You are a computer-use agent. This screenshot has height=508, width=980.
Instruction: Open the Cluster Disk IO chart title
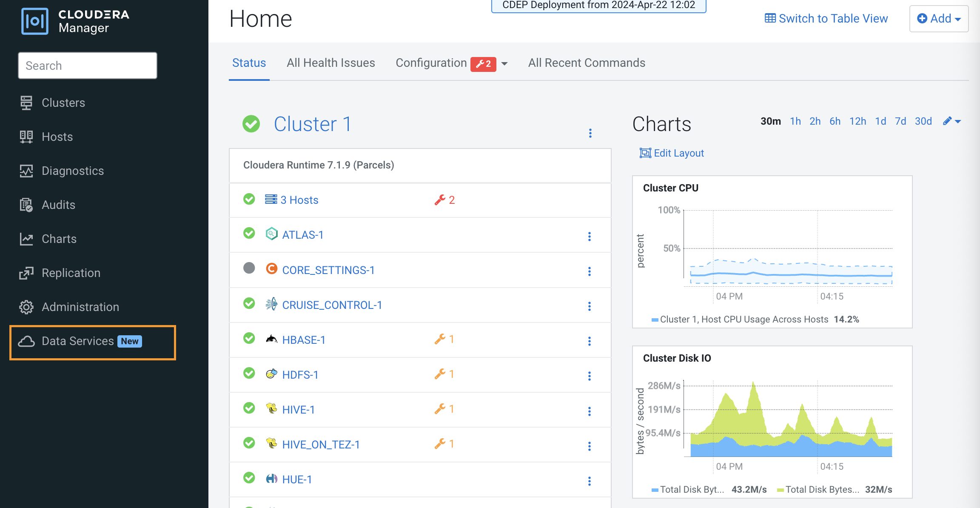[677, 358]
